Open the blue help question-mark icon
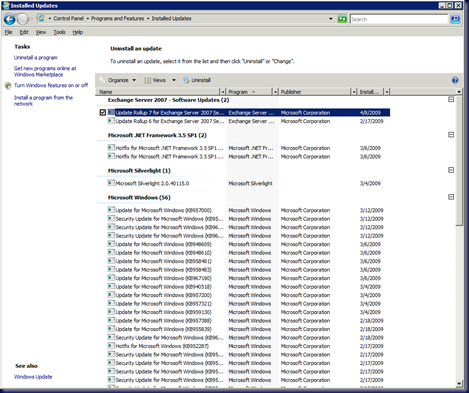469x393 pixels. (455, 80)
